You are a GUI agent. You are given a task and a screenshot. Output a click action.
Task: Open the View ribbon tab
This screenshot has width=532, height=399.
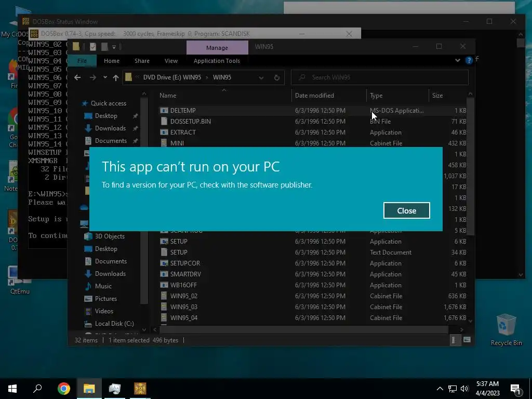pos(171,61)
